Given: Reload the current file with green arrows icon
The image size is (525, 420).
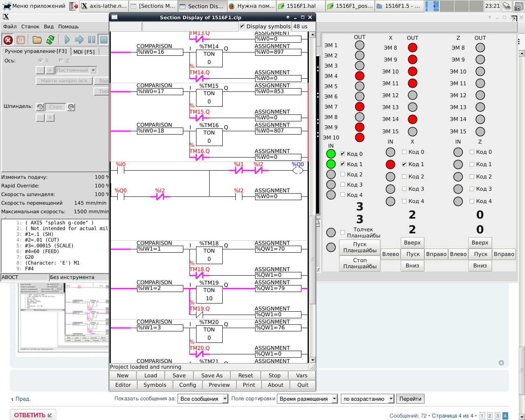Looking at the screenshot, I should click(50, 40).
